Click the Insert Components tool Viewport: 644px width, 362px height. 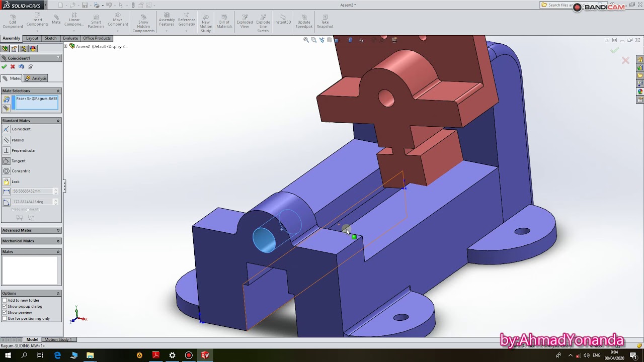37,20
